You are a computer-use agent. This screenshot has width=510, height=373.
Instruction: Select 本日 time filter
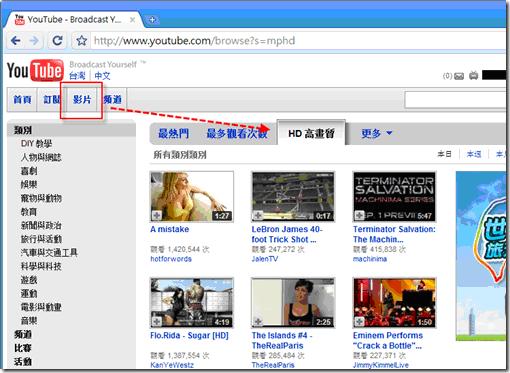click(445, 154)
